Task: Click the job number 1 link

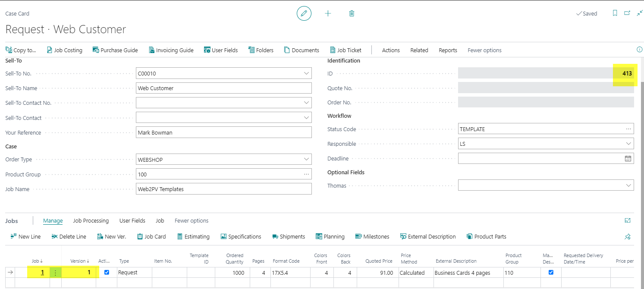Action: point(42,273)
